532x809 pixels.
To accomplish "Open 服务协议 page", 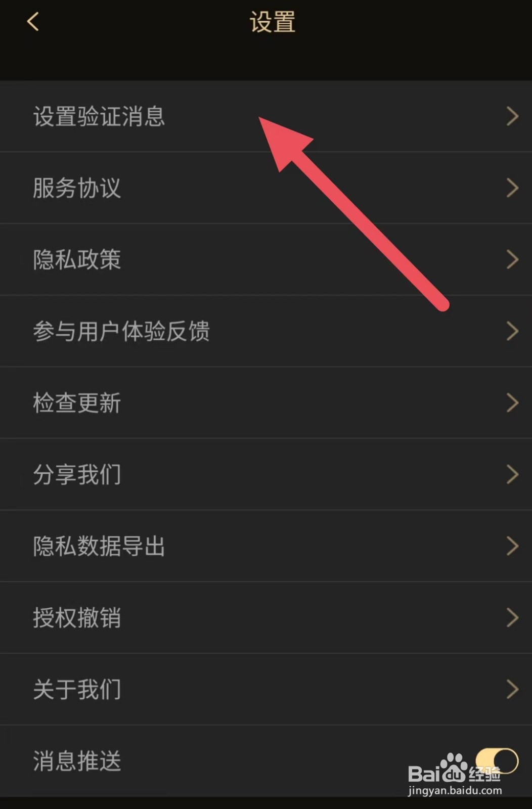I will pyautogui.click(x=266, y=188).
